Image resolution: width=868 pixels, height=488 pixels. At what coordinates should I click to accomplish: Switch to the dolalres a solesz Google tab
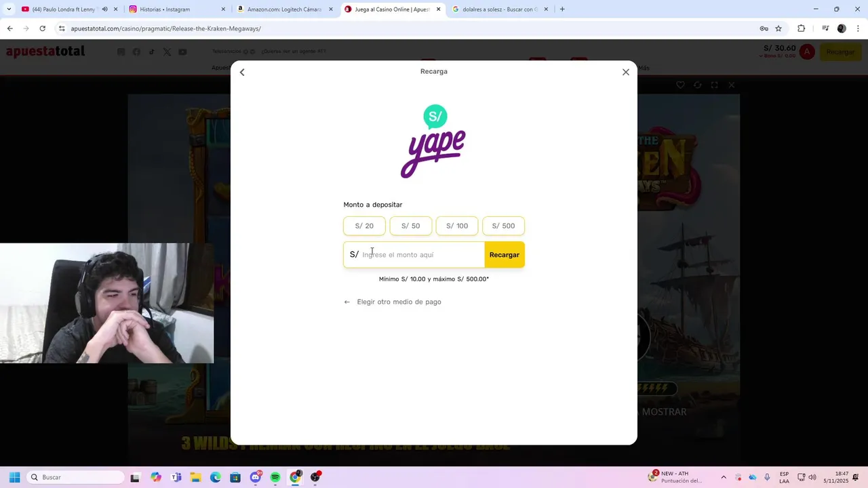tap(500, 9)
